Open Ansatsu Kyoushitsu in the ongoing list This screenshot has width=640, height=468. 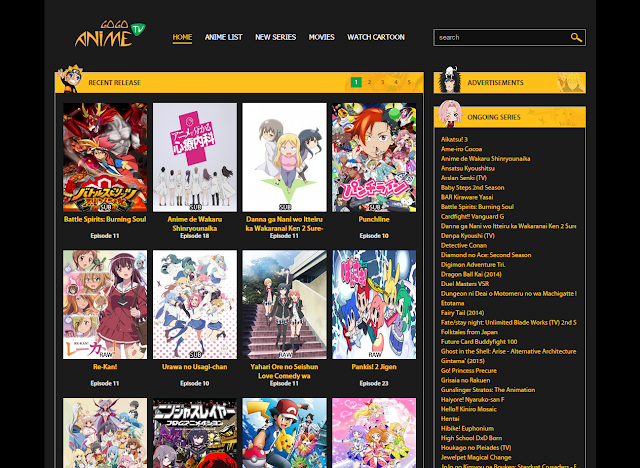coord(468,168)
